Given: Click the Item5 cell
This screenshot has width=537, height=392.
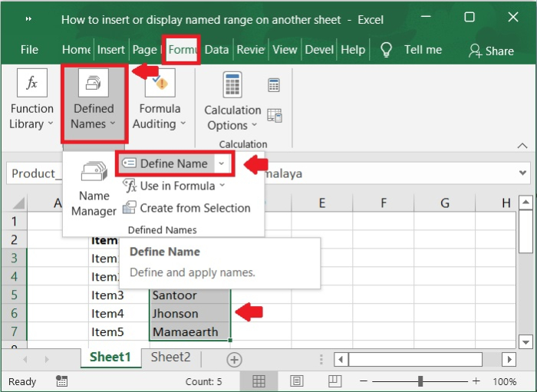Looking at the screenshot, I should point(118,331).
